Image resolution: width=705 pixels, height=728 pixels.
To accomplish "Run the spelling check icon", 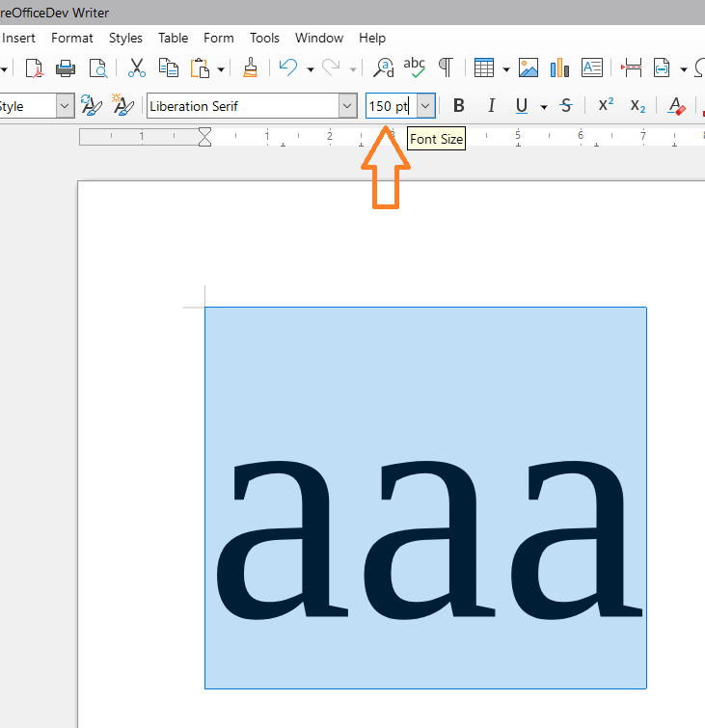I will (415, 67).
